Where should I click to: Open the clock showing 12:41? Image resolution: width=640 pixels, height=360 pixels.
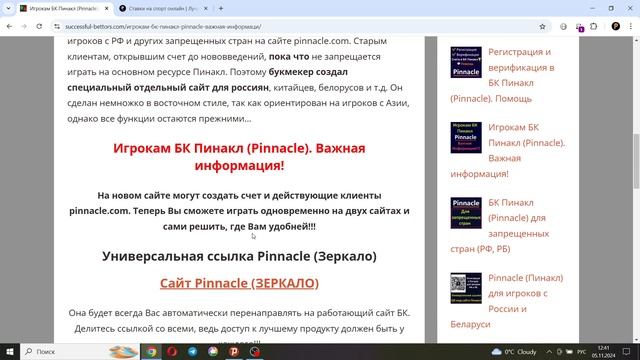click(603, 351)
